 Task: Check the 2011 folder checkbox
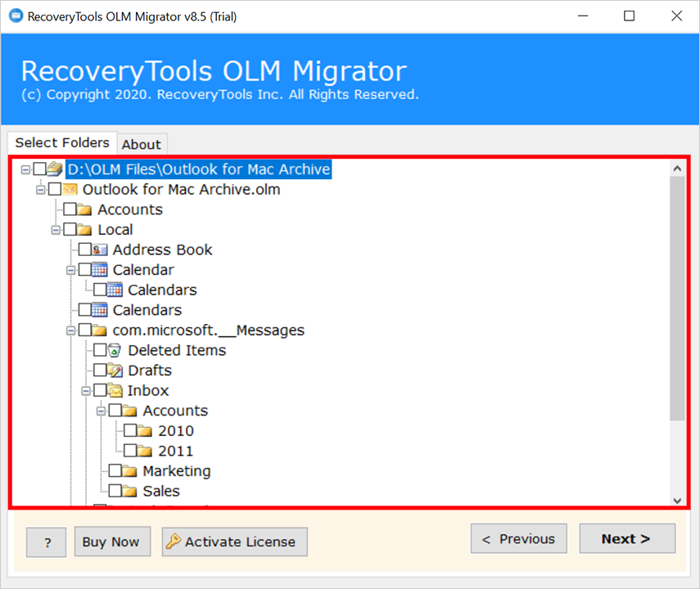[131, 451]
